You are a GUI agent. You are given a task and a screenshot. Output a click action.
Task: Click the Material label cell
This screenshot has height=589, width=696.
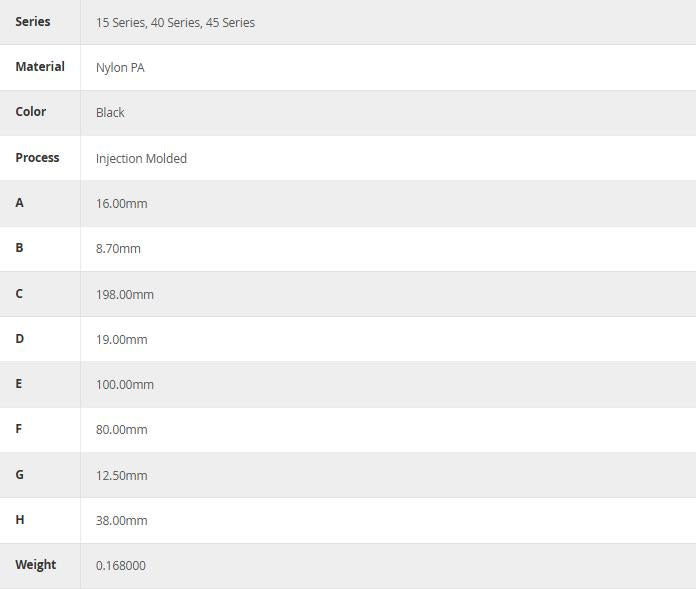coord(40,66)
